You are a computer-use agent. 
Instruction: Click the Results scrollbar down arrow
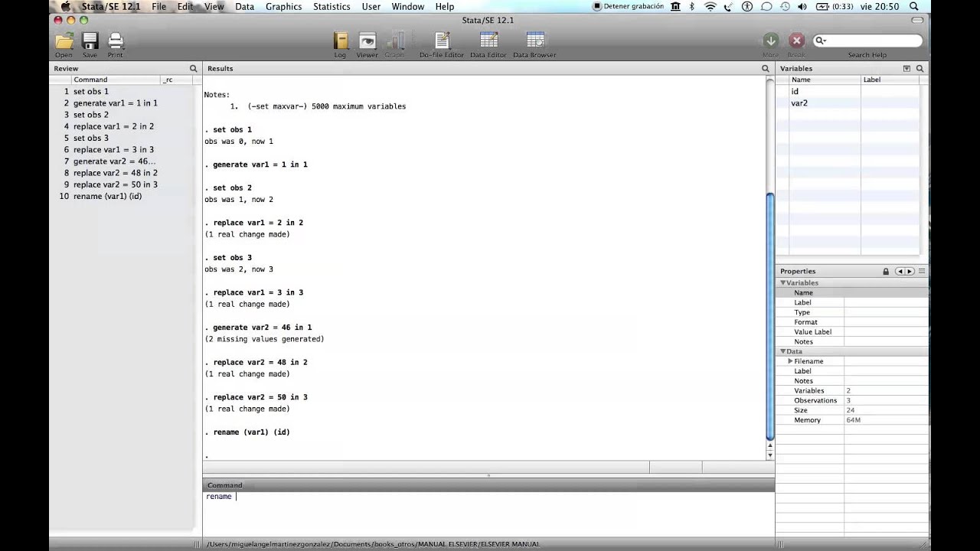770,455
